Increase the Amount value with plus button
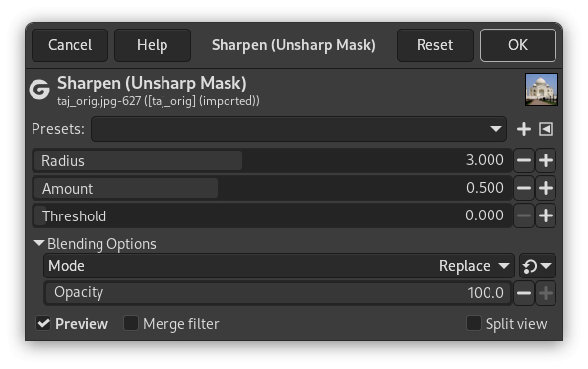This screenshot has width=588, height=369. 546,188
